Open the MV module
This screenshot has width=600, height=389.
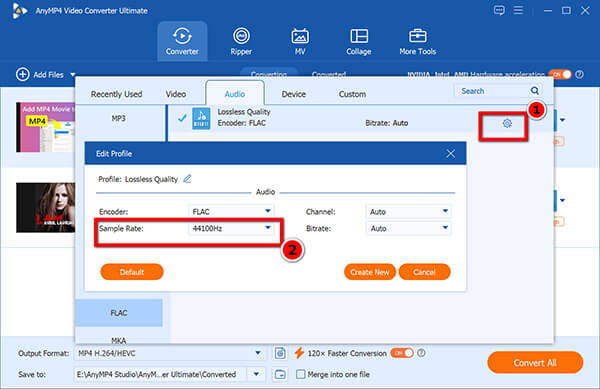pos(300,41)
